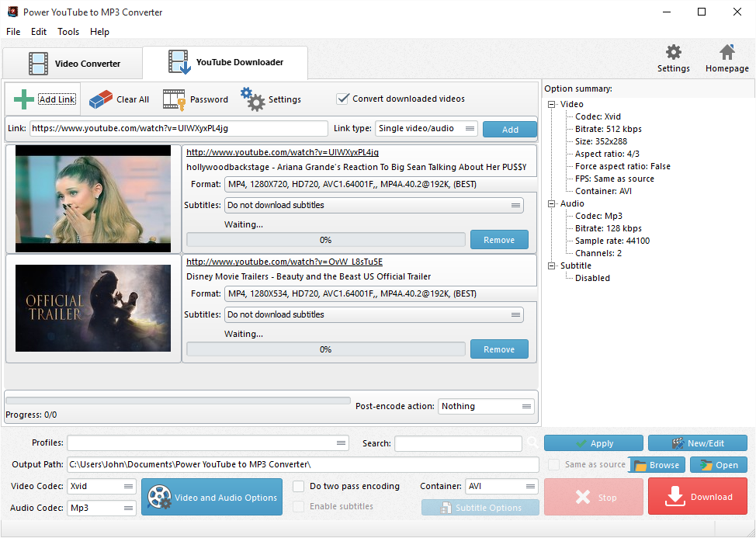756x538 pixels.
Task: Click the red Download button
Action: tap(697, 497)
